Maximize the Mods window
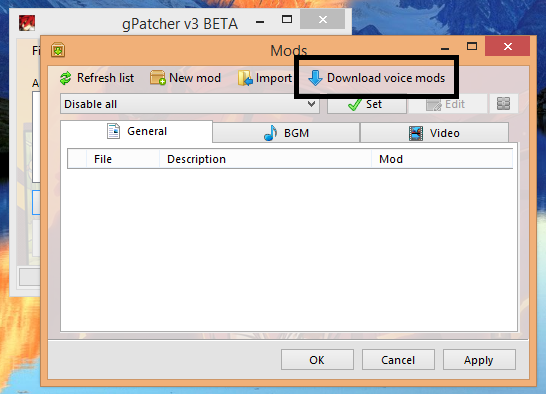546x394 pixels. 472,46
